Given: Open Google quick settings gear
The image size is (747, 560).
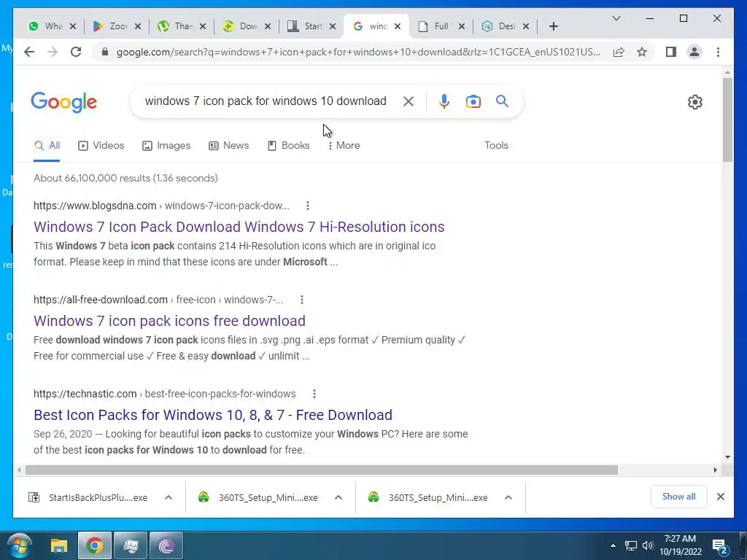Looking at the screenshot, I should click(x=695, y=102).
